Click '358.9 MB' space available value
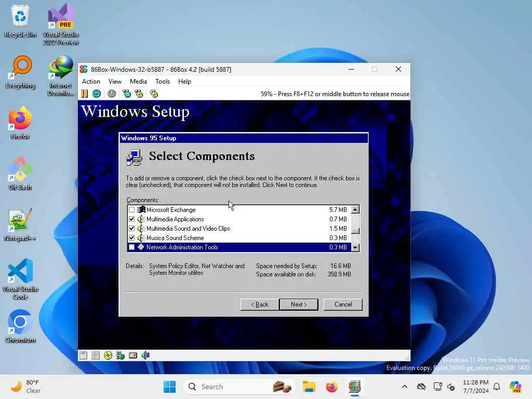Viewport: 532px width, 399px height. [x=339, y=274]
